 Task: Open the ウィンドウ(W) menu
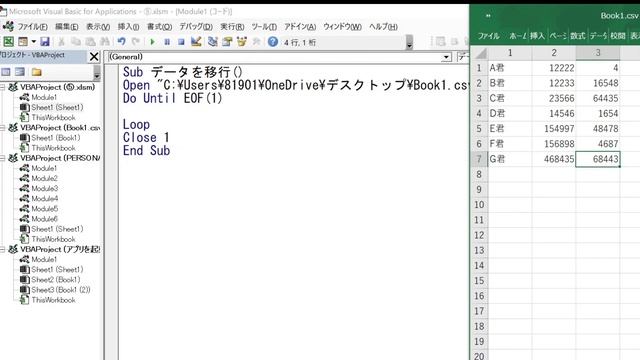click(342, 27)
